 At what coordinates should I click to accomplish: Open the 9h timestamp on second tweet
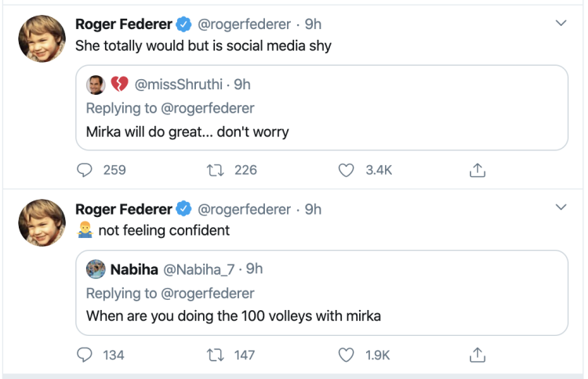313,209
